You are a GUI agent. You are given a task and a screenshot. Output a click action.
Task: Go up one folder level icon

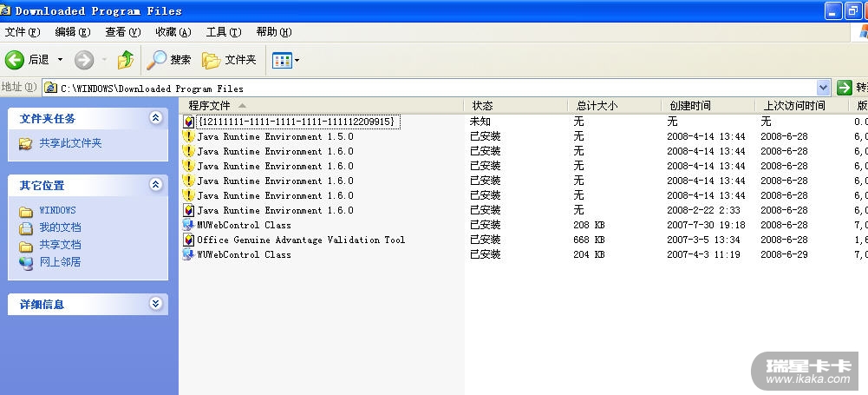point(126,60)
